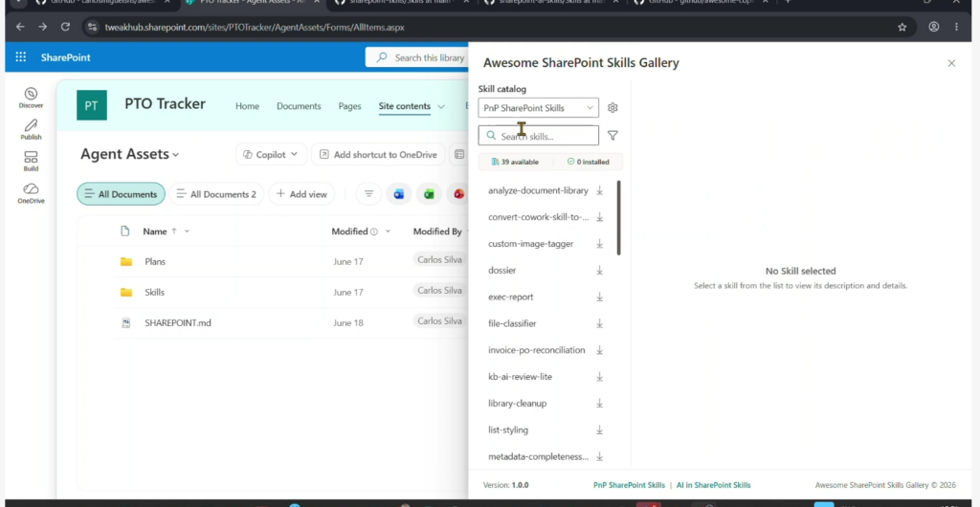Image resolution: width=980 pixels, height=507 pixels.
Task: Focus the Search skills input field
Action: 538,136
